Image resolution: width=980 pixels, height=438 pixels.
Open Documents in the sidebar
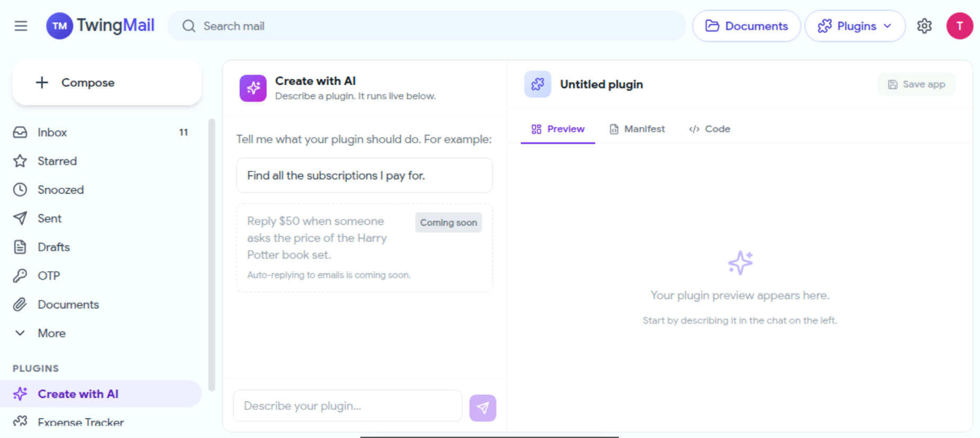[101, 304]
